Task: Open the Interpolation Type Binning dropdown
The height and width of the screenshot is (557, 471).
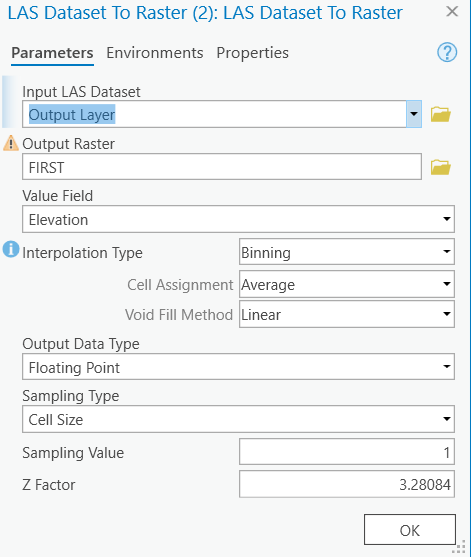Action: click(347, 252)
